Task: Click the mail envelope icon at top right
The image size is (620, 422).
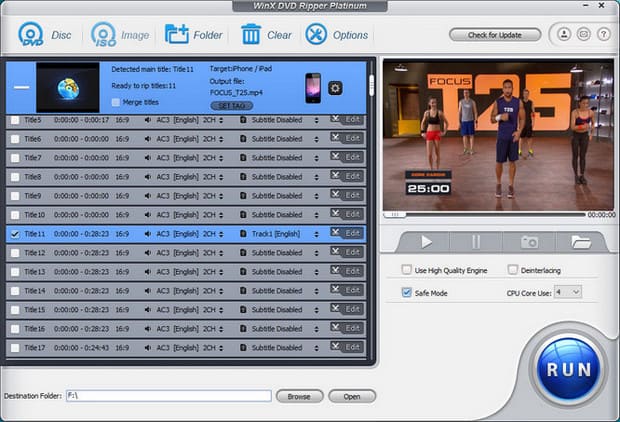Action: click(x=584, y=34)
